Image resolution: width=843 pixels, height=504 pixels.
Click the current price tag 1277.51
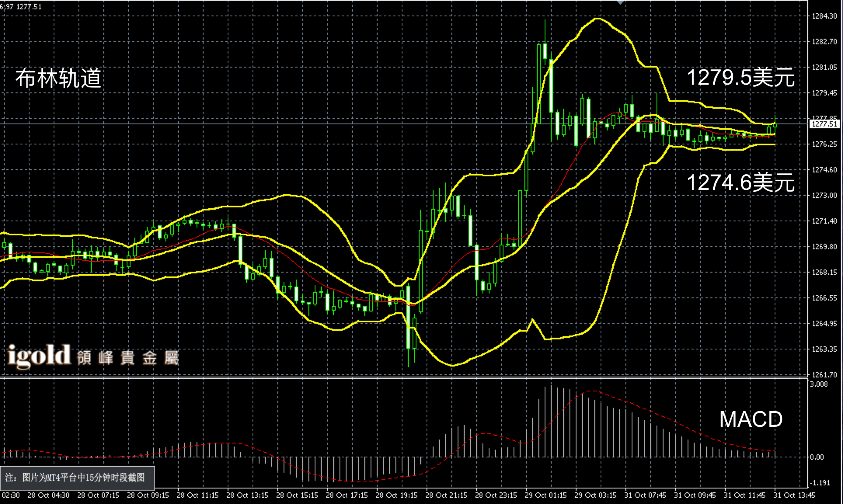(x=824, y=124)
